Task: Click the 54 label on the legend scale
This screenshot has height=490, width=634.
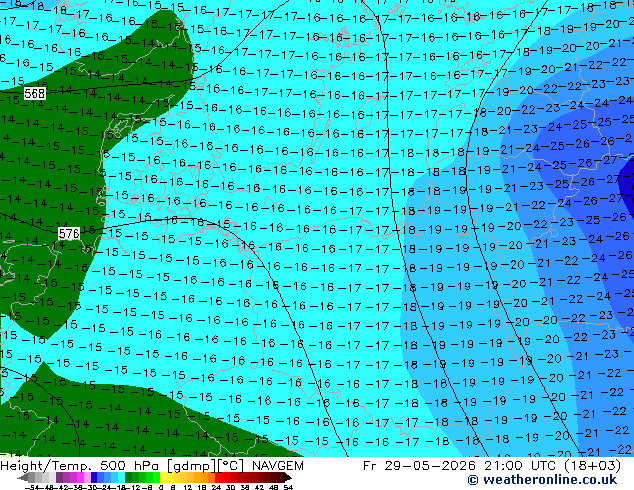Action: coord(287,487)
